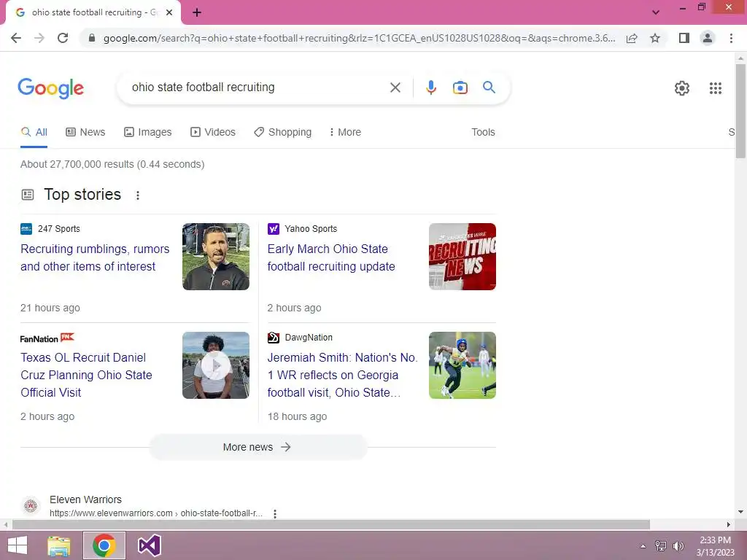Click the Google logo
Screen dimensions: 747x560
(50, 88)
